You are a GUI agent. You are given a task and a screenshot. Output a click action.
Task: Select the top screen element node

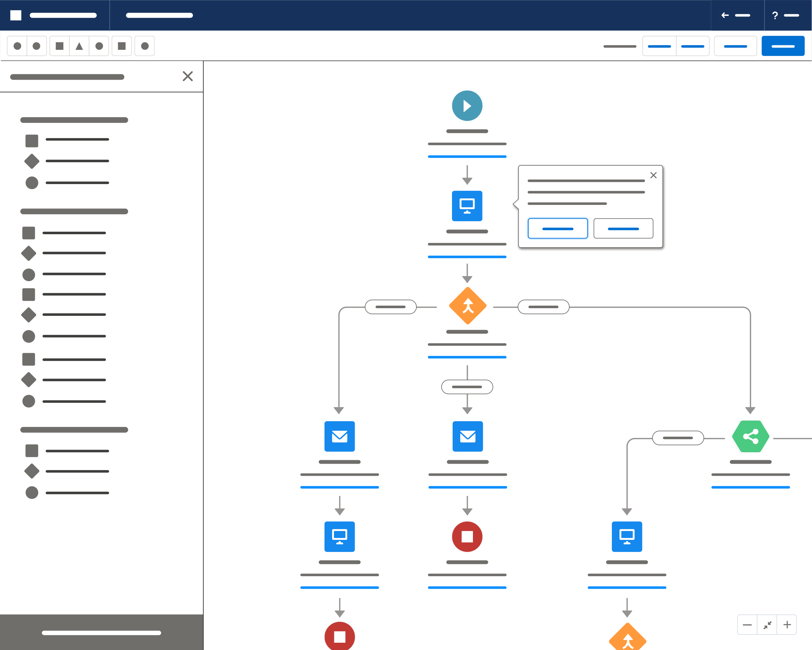467,206
